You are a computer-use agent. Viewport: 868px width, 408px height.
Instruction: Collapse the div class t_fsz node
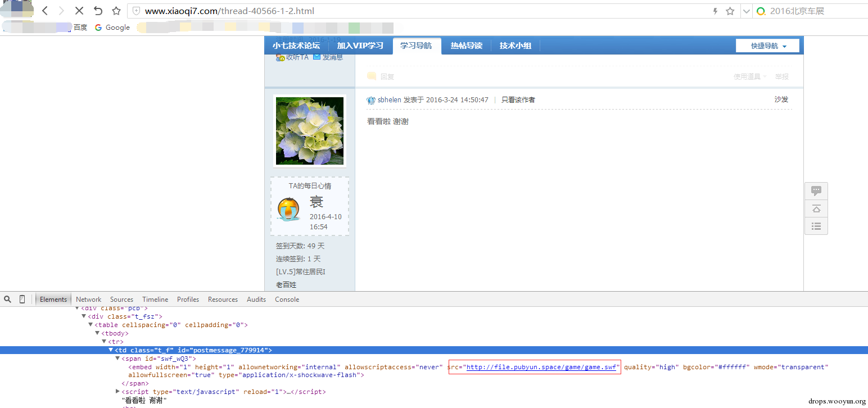click(x=84, y=316)
